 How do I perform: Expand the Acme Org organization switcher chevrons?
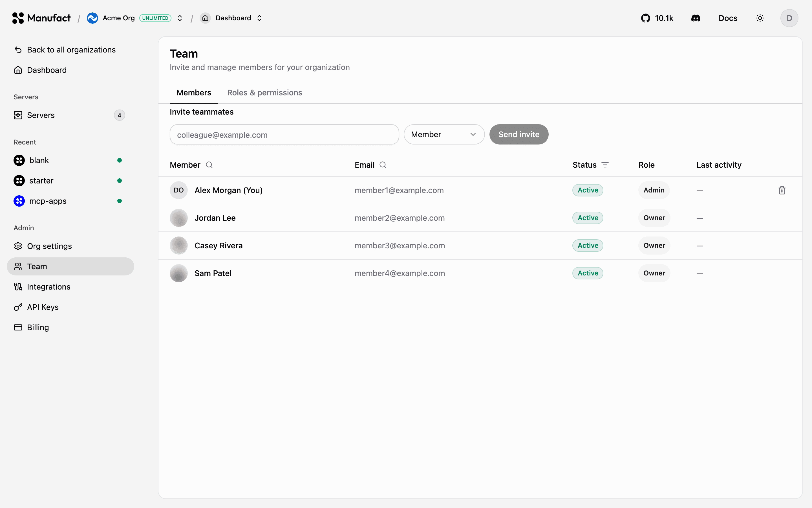pyautogui.click(x=180, y=18)
